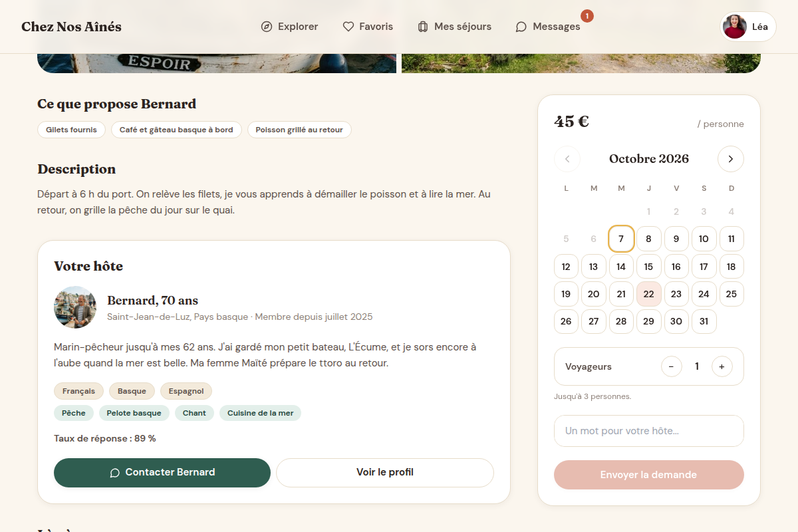The image size is (798, 532).
Task: Click the Français language tag
Action: [78, 391]
